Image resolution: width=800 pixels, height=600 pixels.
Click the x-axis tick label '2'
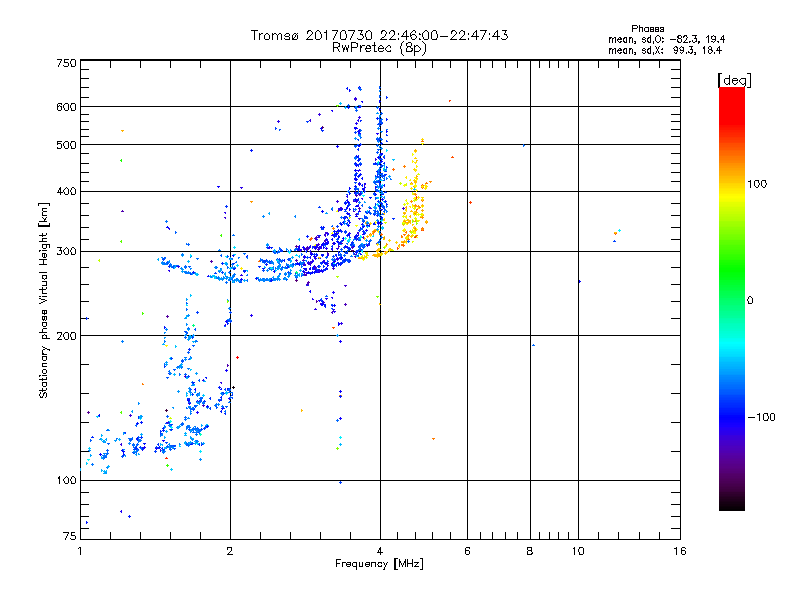(x=230, y=551)
